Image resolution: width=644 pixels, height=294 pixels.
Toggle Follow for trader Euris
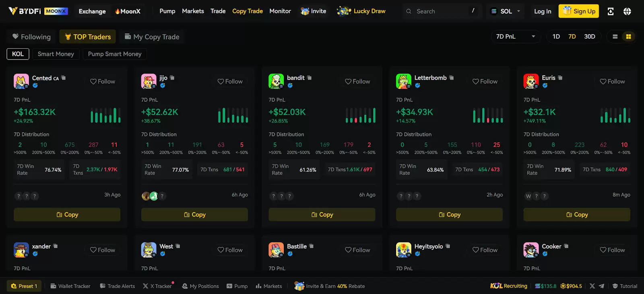pos(612,81)
